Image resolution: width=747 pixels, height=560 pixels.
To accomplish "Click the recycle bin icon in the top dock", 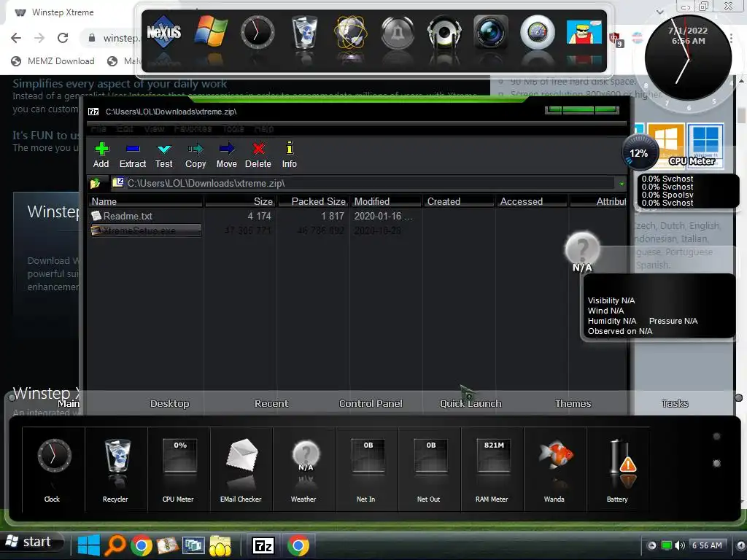I will click(x=304, y=32).
